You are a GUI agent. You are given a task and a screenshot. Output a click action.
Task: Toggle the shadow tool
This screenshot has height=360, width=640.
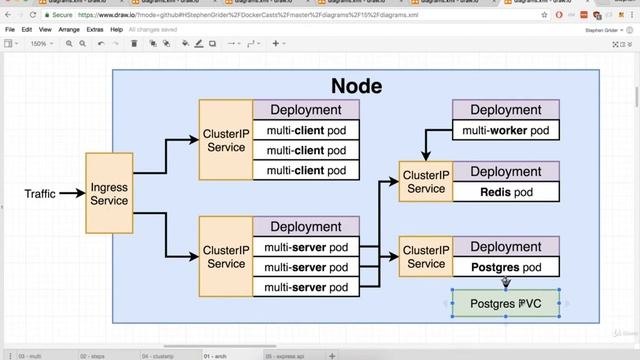212,43
